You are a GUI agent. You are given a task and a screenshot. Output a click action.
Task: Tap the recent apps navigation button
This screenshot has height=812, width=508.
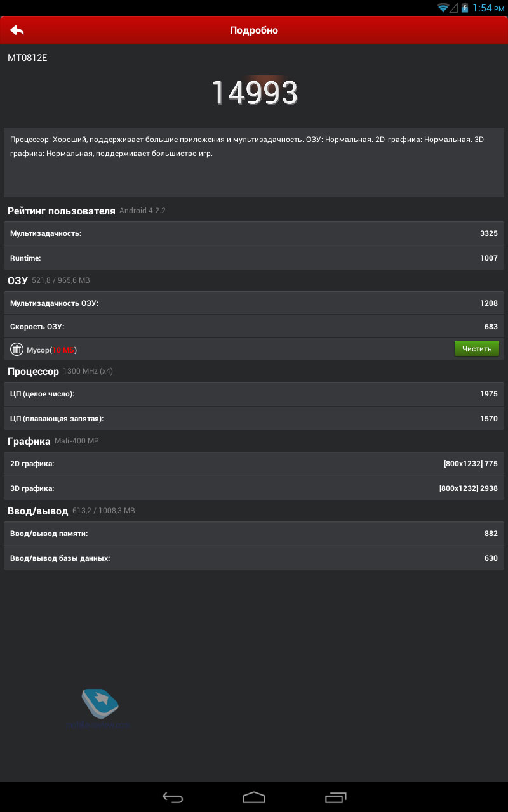pos(336,797)
